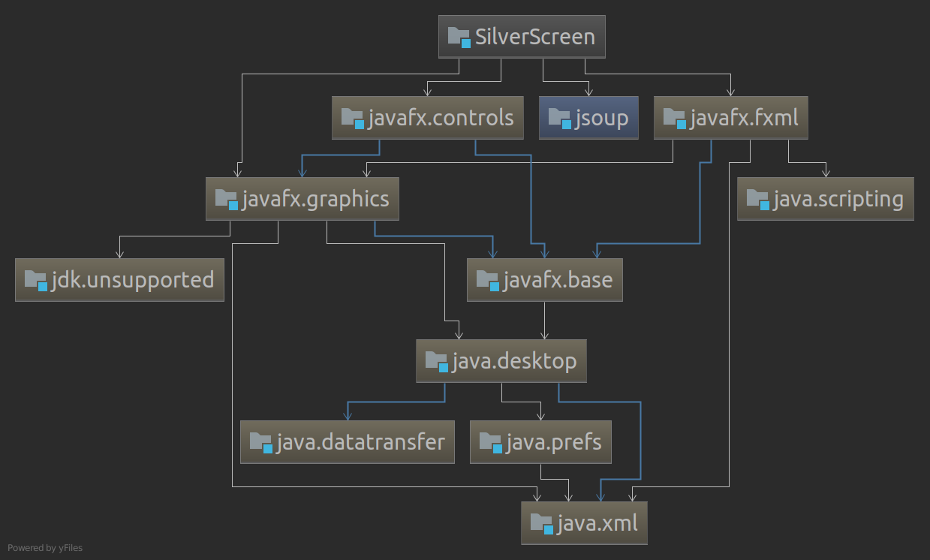The image size is (930, 560).
Task: Select the javafx.fxml node label
Action: click(745, 118)
